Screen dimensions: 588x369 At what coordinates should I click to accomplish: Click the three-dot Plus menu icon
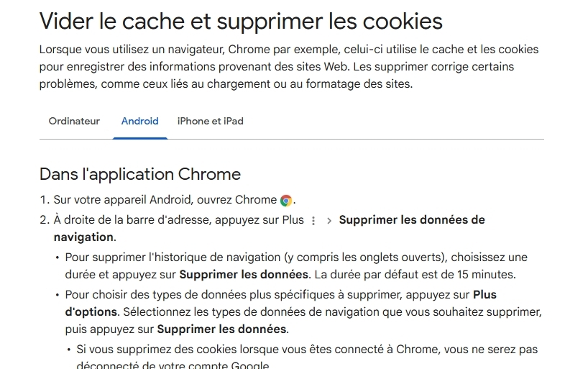[x=313, y=221]
